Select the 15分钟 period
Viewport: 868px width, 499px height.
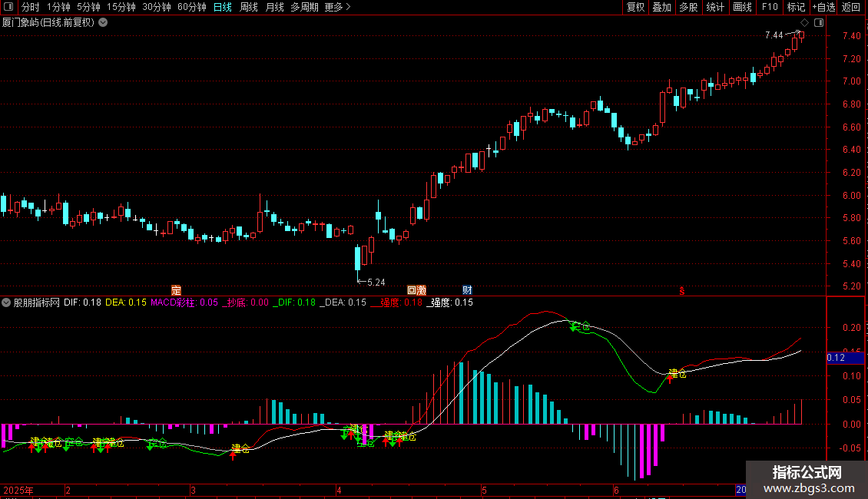click(121, 7)
